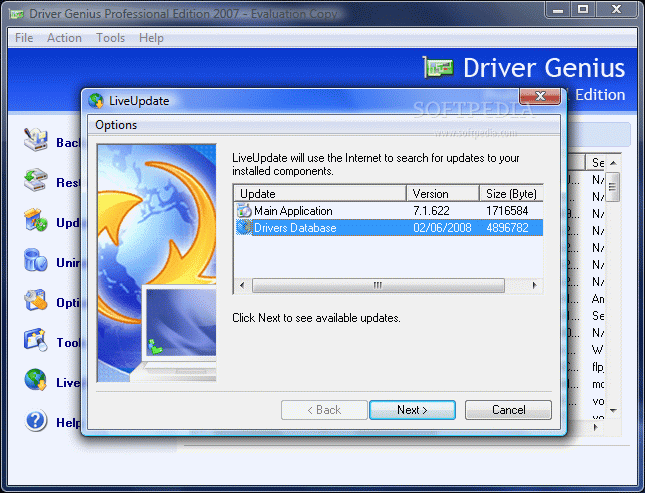The width and height of the screenshot is (645, 493).
Task: Click main window list scroll-down arrow
Action: point(613,410)
